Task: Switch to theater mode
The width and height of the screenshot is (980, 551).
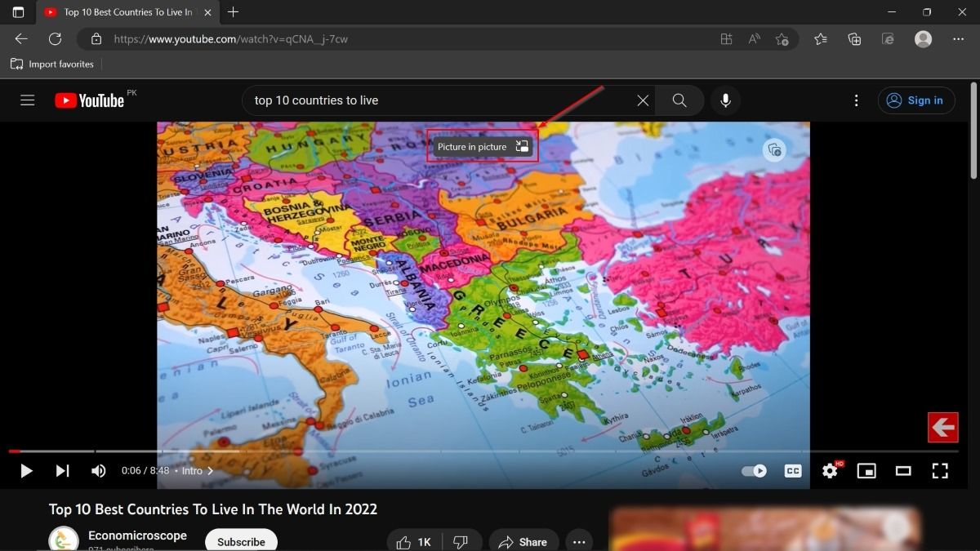Action: point(903,471)
